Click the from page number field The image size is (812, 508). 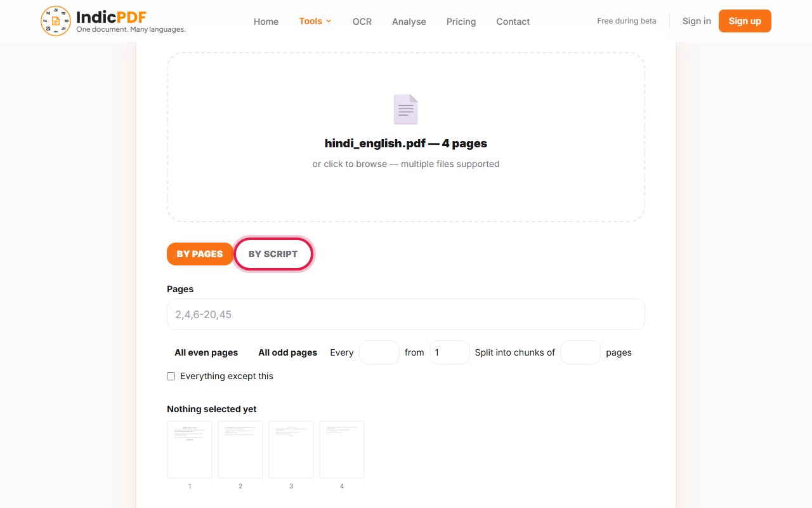450,352
